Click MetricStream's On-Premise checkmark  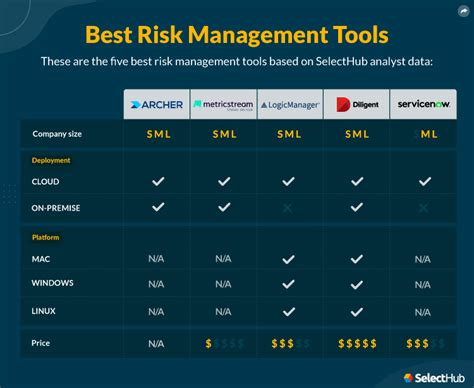(x=224, y=207)
